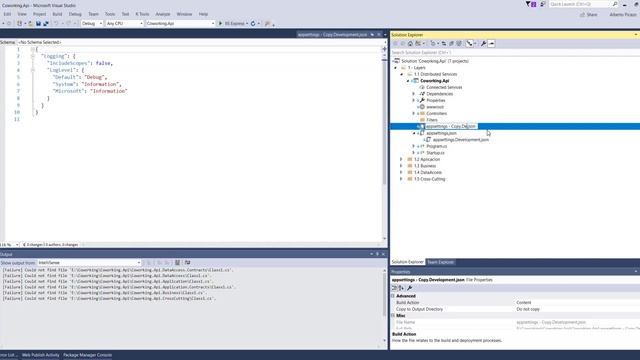The width and height of the screenshot is (640, 360).
Task: Click the nested-view icon in Solution Explorer toolbar
Action: pos(470,44)
